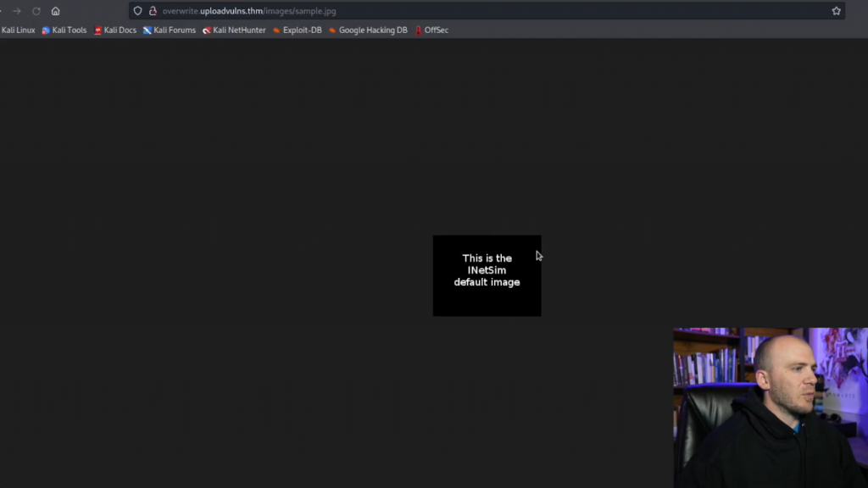Reload the page with refresh icon
This screenshot has height=488, width=868.
(x=36, y=11)
